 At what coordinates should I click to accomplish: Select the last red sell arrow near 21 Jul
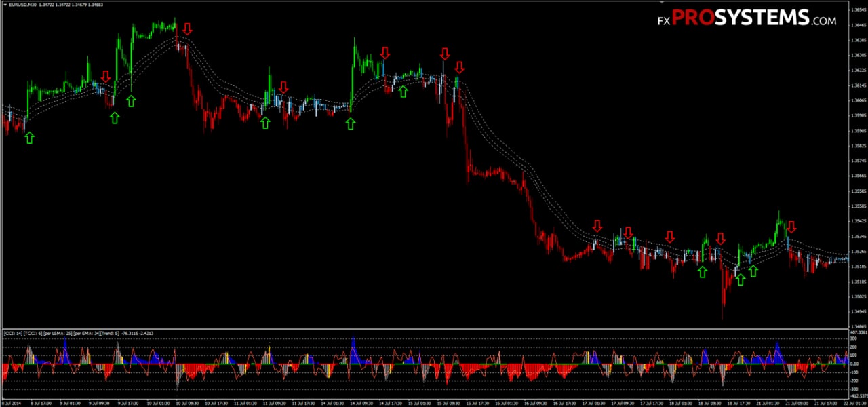tap(791, 227)
